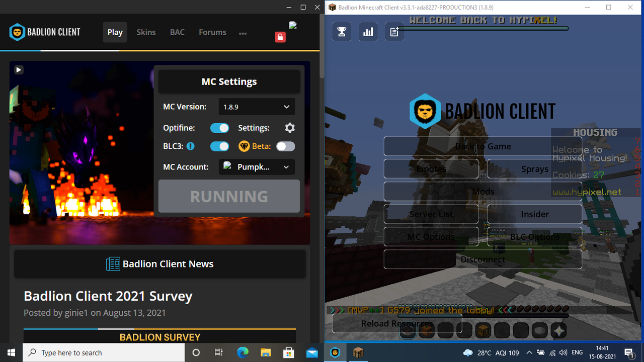
Task: Open BLC Options in pause menu
Action: pos(535,237)
